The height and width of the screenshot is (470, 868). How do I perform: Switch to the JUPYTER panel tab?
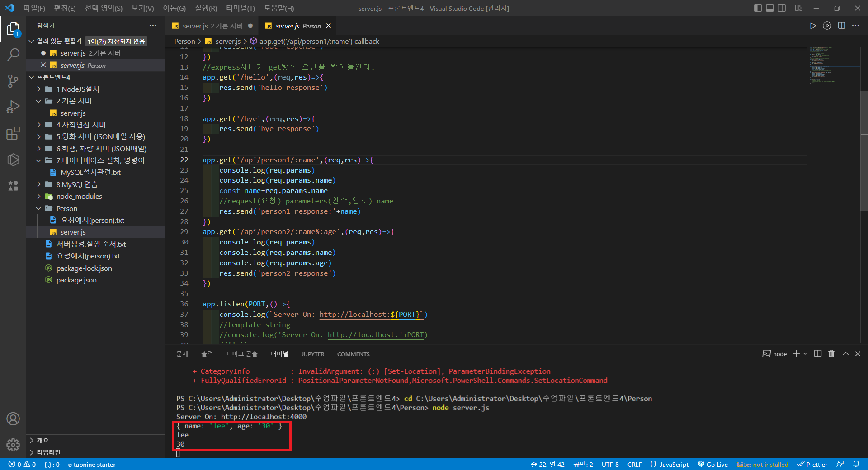point(313,354)
